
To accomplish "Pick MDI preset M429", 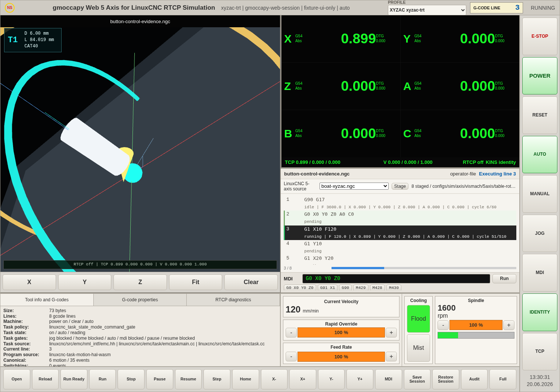I will coord(361,288).
